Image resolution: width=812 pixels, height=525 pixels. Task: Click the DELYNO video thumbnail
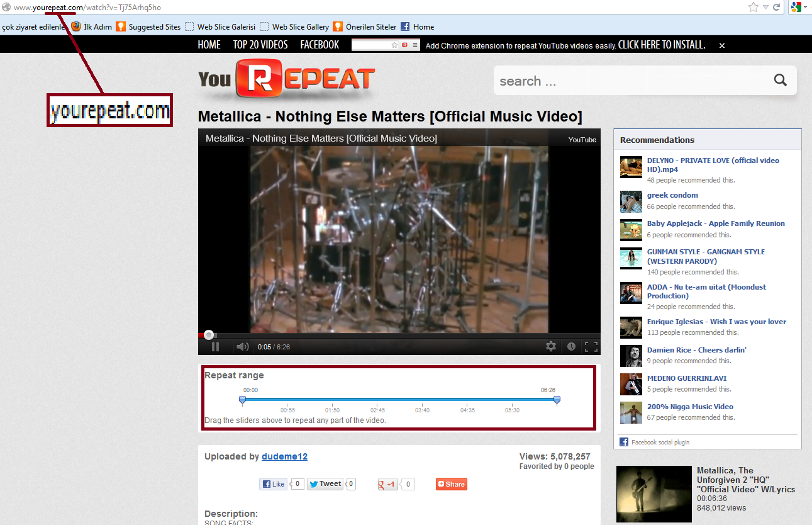point(631,167)
